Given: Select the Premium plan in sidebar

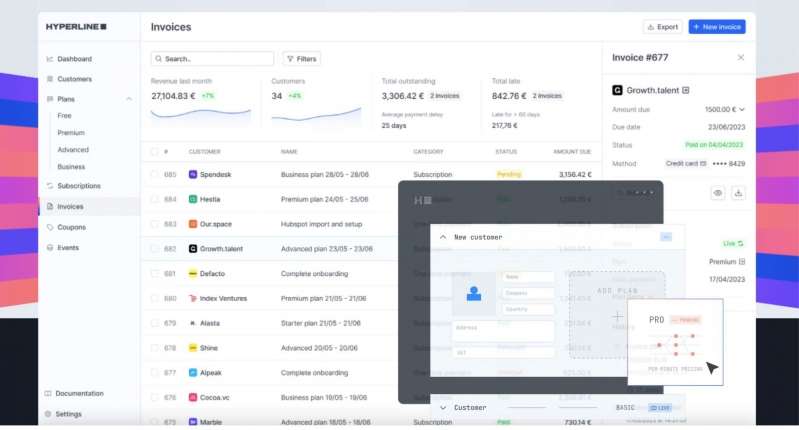Looking at the screenshot, I should point(71,133).
